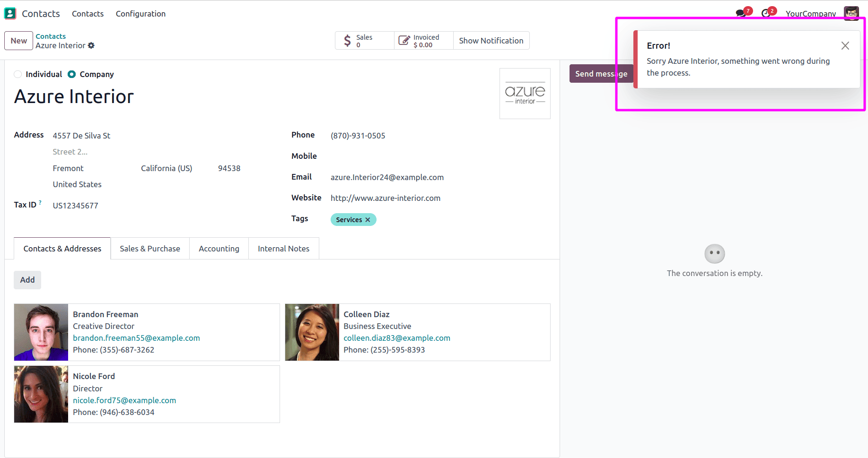Open the Colleen Diaz contact card name

367,314
